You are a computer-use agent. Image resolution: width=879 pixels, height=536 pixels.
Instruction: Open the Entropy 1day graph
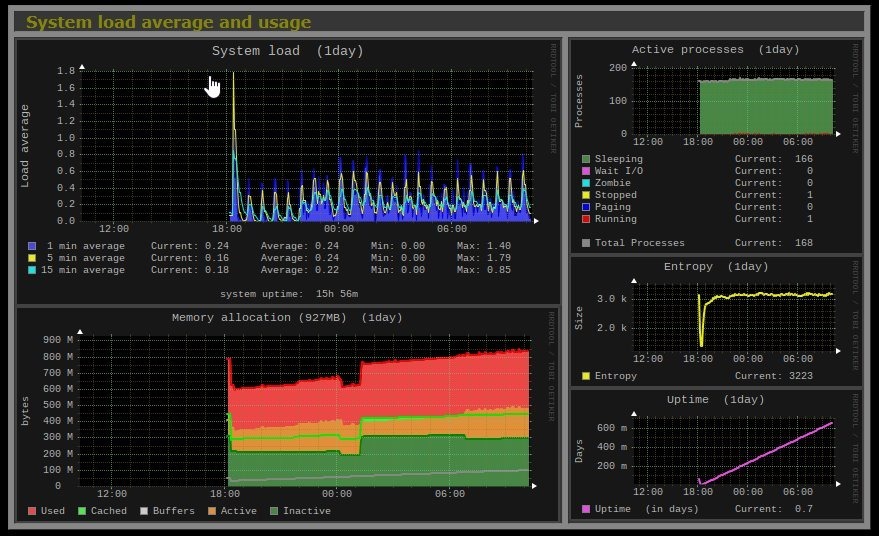(735, 315)
